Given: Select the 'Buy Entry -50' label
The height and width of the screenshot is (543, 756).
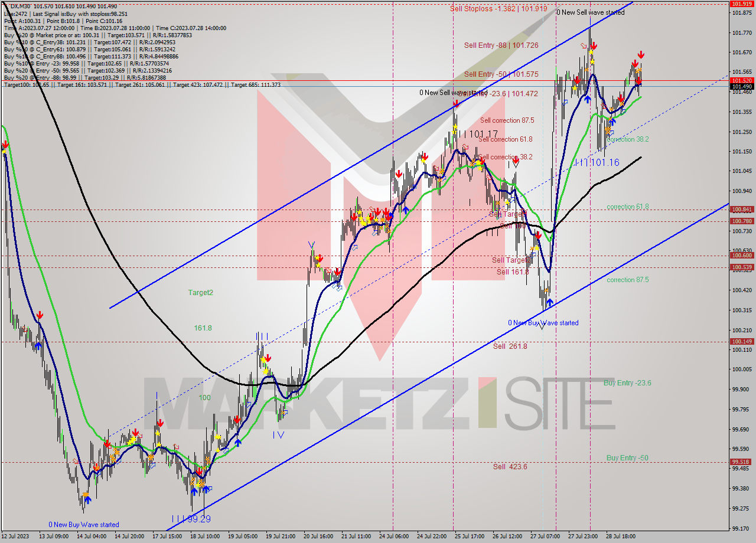Looking at the screenshot, I should pyautogui.click(x=627, y=458).
